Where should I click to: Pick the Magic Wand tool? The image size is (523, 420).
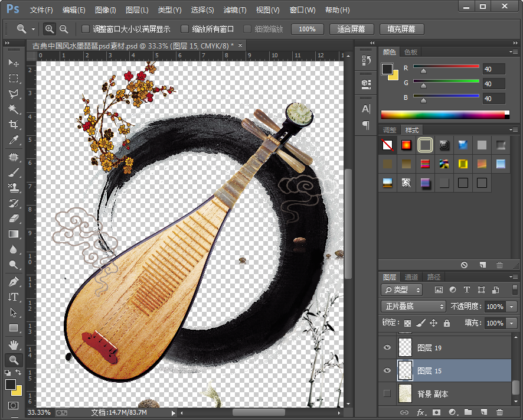[13, 109]
